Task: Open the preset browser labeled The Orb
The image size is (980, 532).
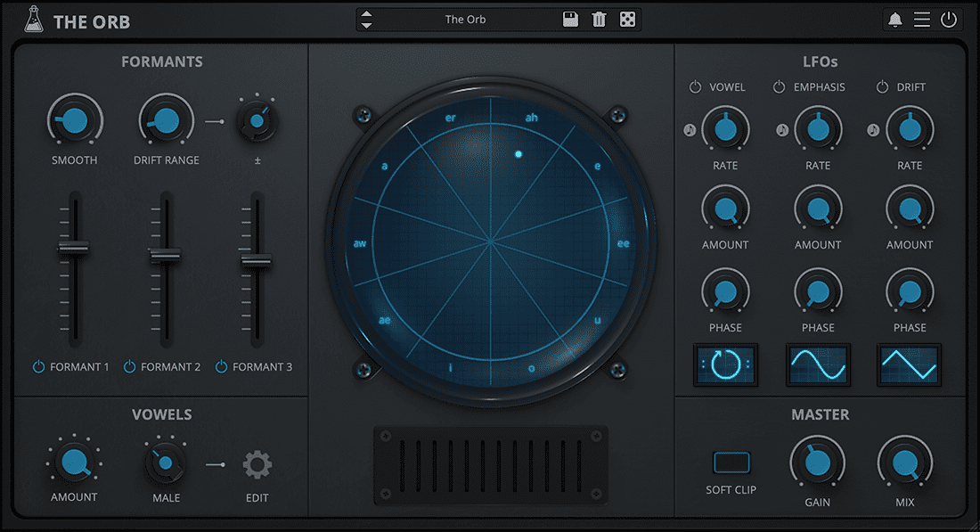Action: [465, 19]
